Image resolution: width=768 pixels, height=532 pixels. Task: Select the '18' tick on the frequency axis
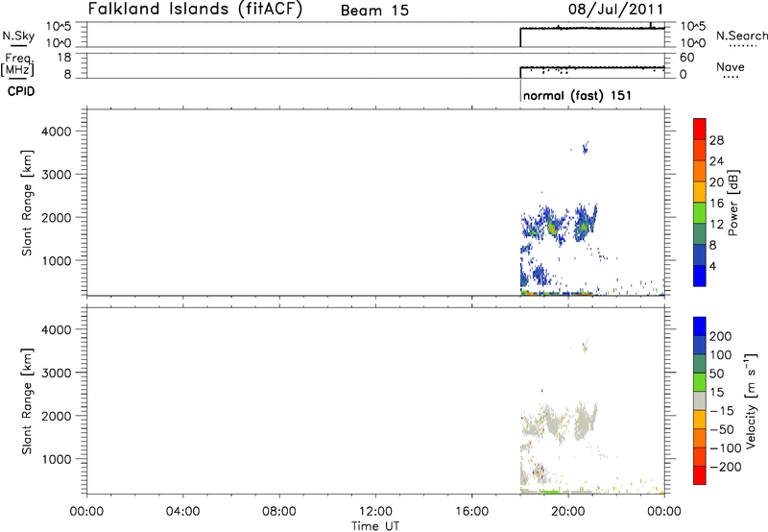pos(63,58)
